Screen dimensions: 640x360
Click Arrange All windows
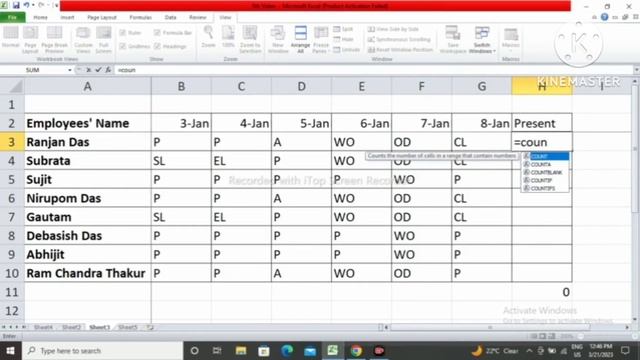(x=300, y=39)
